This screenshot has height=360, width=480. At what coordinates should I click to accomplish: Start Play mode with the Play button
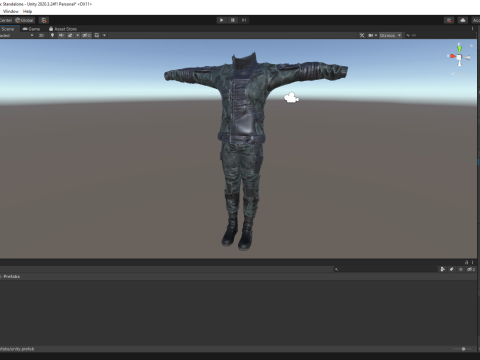click(x=221, y=20)
